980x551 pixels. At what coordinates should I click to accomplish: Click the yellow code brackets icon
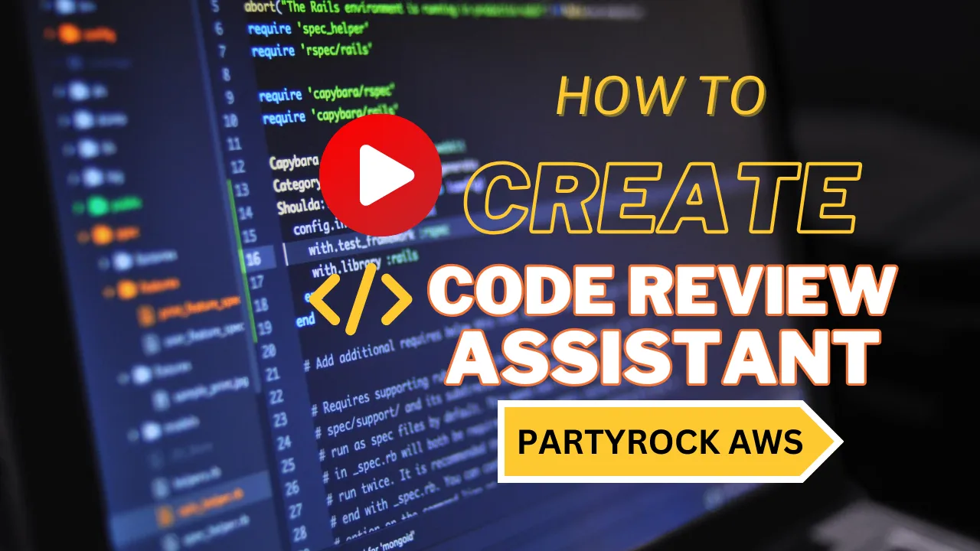pyautogui.click(x=361, y=299)
